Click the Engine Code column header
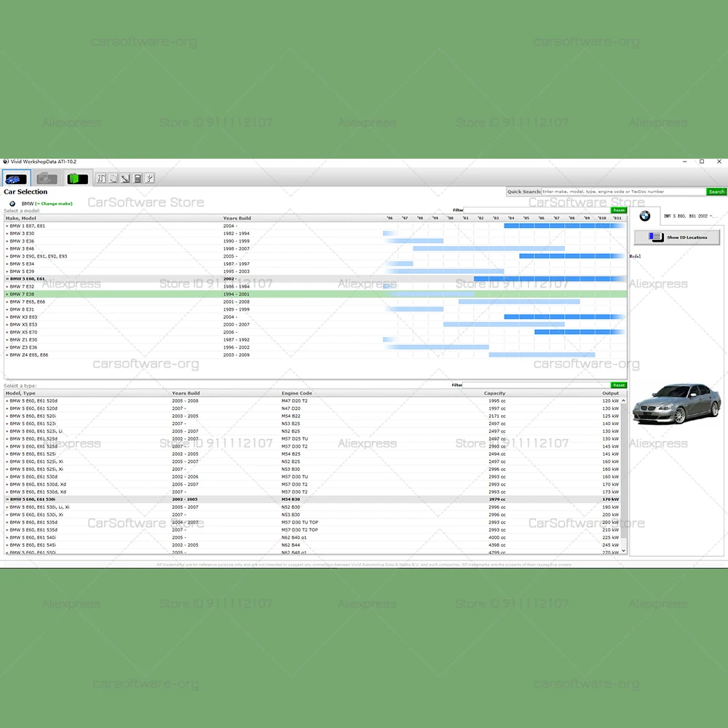The width and height of the screenshot is (728, 728). click(297, 393)
